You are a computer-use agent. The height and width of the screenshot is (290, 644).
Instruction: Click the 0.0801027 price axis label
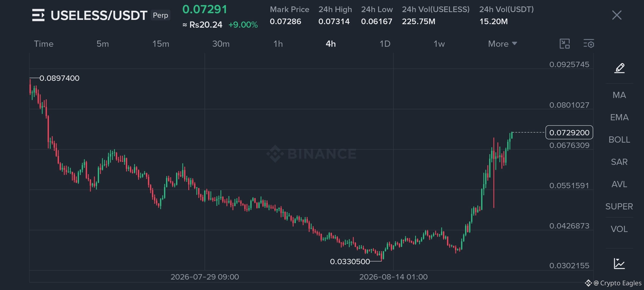(x=569, y=105)
